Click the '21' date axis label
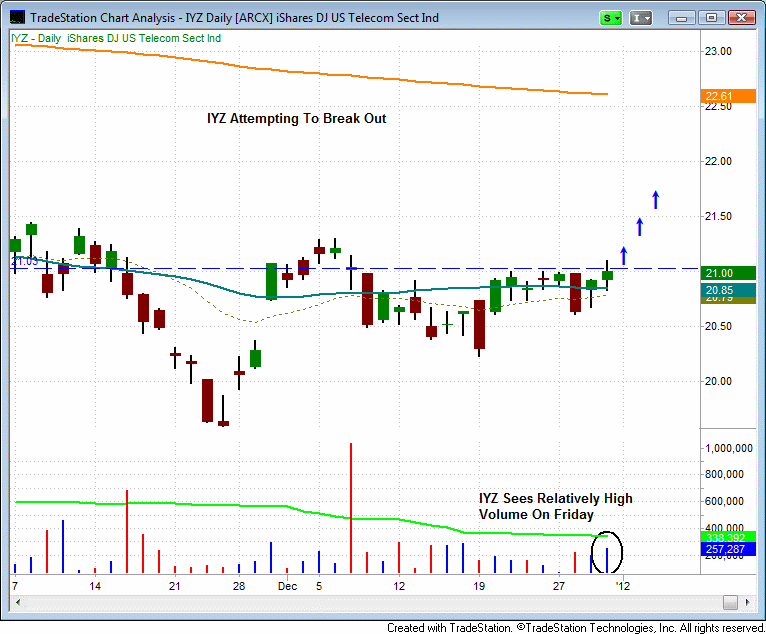 click(x=174, y=586)
